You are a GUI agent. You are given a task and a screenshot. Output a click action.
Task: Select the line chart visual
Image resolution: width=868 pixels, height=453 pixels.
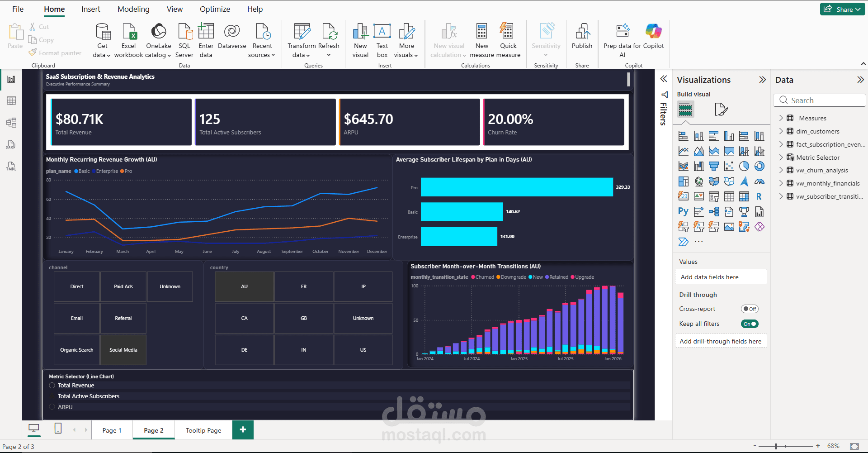tap(683, 151)
